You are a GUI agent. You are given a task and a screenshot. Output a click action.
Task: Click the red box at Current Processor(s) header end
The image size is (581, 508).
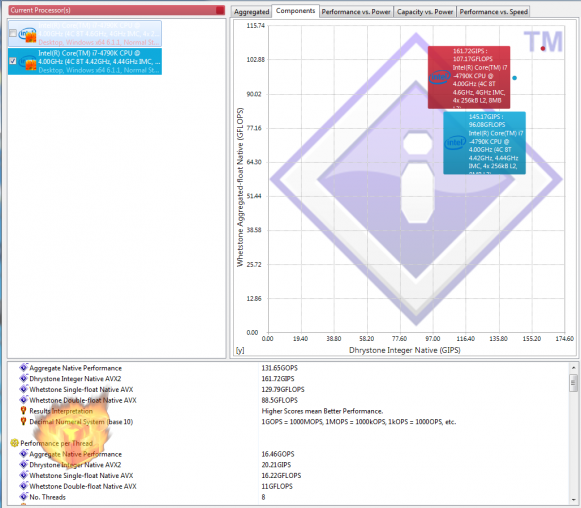tap(220, 10)
